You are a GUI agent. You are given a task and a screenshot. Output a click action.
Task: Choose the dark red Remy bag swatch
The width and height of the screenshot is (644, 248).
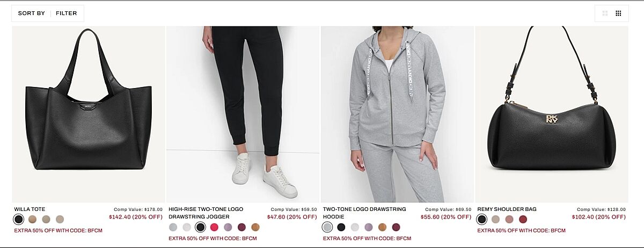523,219
